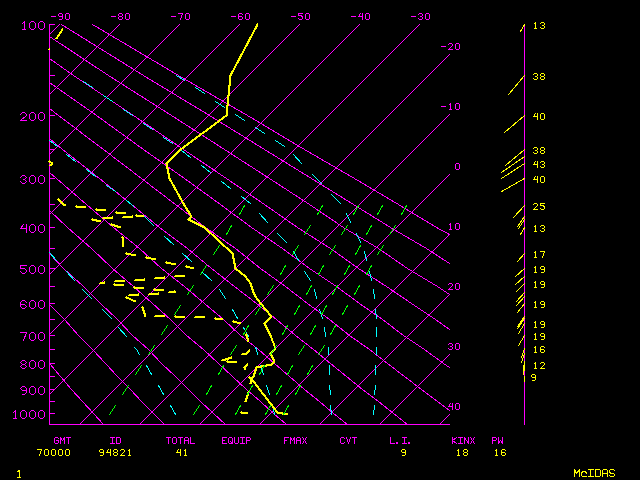Click the L.I. column header
The width and height of the screenshot is (640, 480).
click(x=401, y=440)
